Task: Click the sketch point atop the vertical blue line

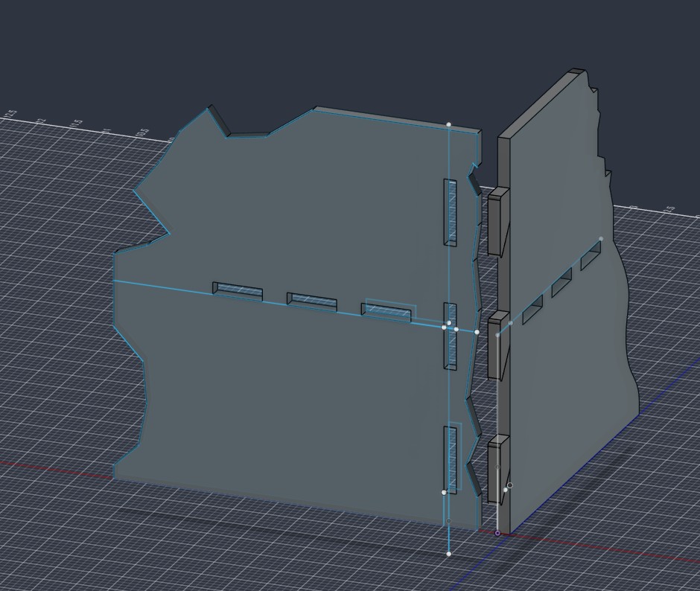Action: pos(448,124)
